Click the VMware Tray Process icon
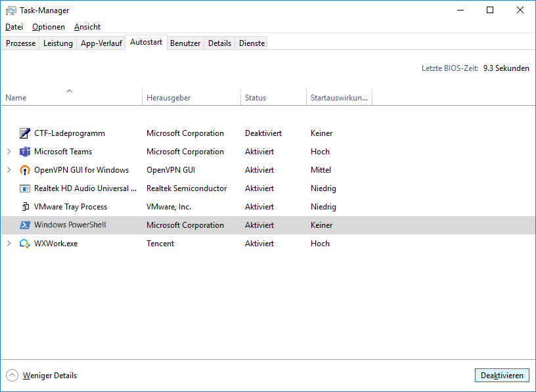 click(25, 207)
